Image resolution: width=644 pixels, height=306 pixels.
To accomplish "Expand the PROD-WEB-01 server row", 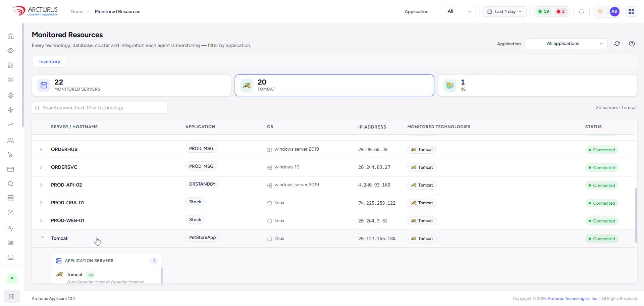I will (41, 220).
